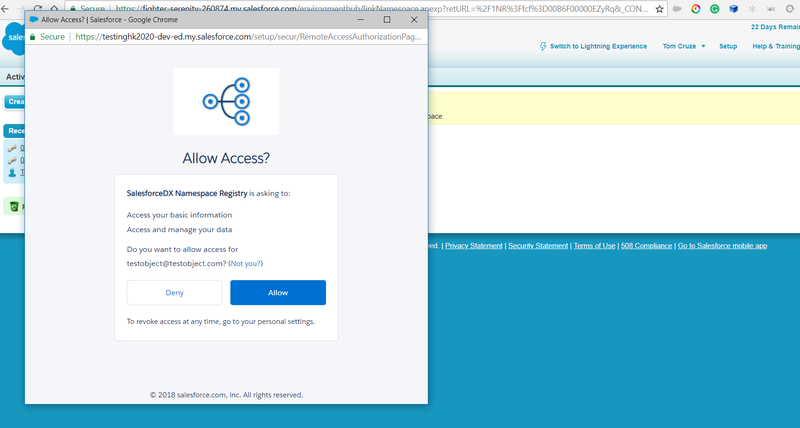Open Setup in the Salesforce header
800x428 pixels.
pyautogui.click(x=728, y=46)
